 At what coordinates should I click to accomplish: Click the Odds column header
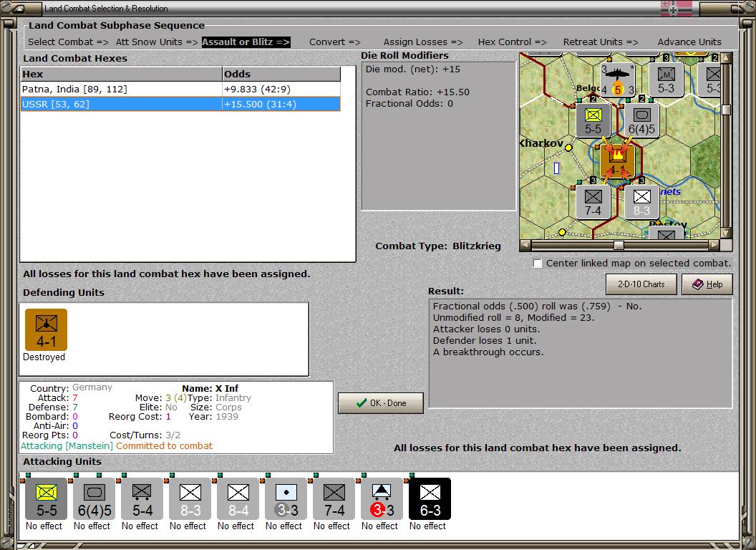pyautogui.click(x=281, y=74)
